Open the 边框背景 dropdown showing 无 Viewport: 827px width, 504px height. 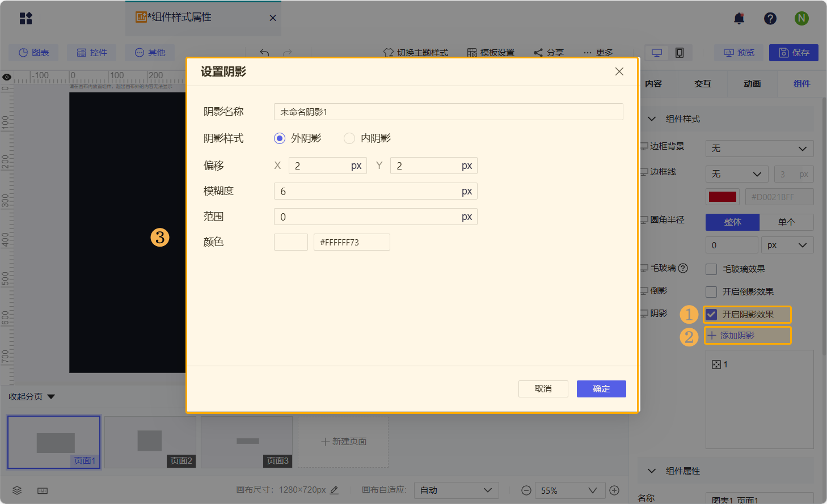pos(760,148)
